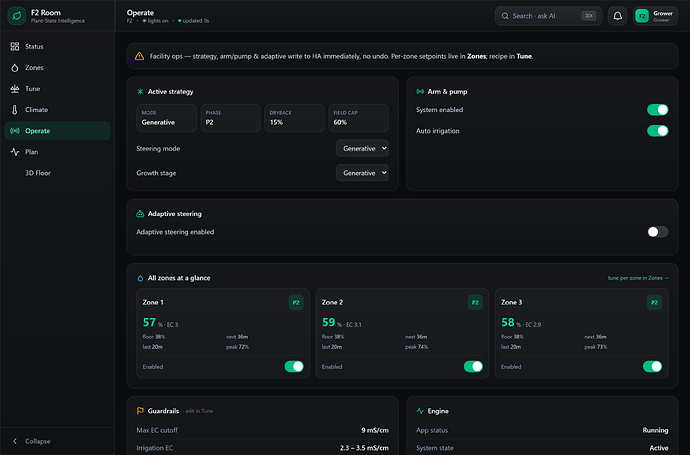Toggle the Zone 2 Enabled switch
This screenshot has height=455, width=690.
[473, 367]
